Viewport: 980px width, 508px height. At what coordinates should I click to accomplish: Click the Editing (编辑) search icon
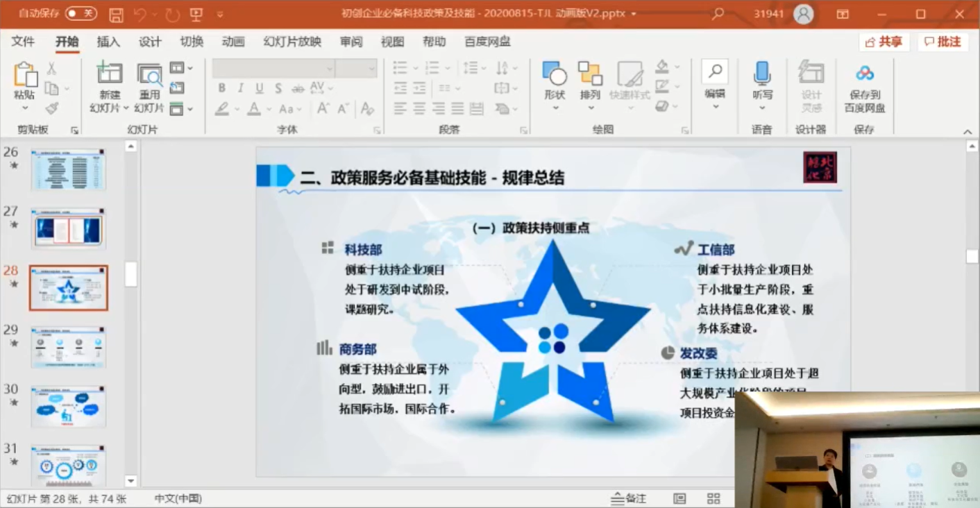715,71
